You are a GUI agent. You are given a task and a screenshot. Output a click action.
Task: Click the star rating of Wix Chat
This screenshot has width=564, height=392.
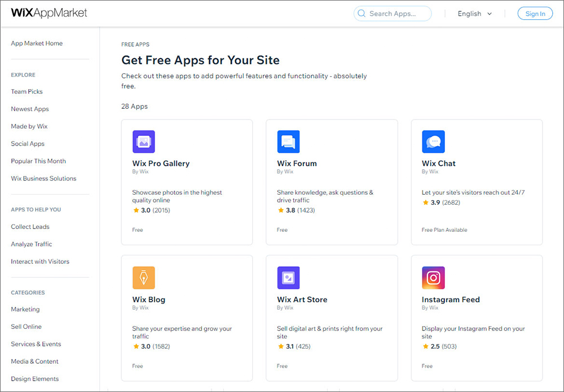[441, 202]
